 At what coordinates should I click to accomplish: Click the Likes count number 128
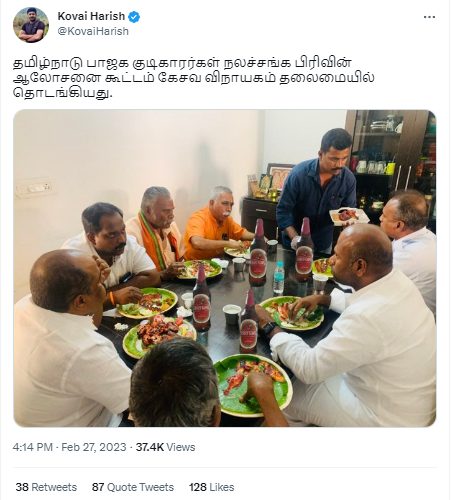pyautogui.click(x=198, y=487)
